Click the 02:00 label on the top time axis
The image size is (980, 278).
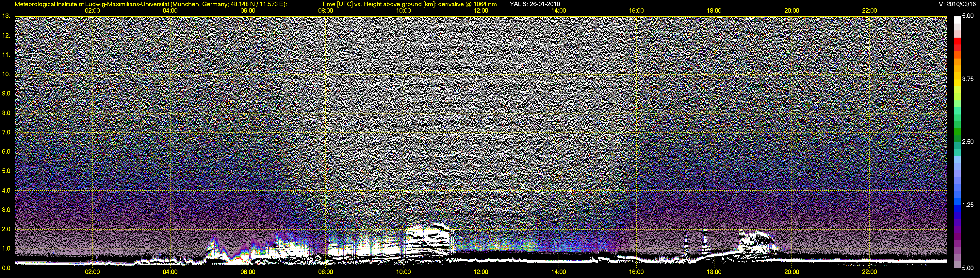(x=92, y=11)
